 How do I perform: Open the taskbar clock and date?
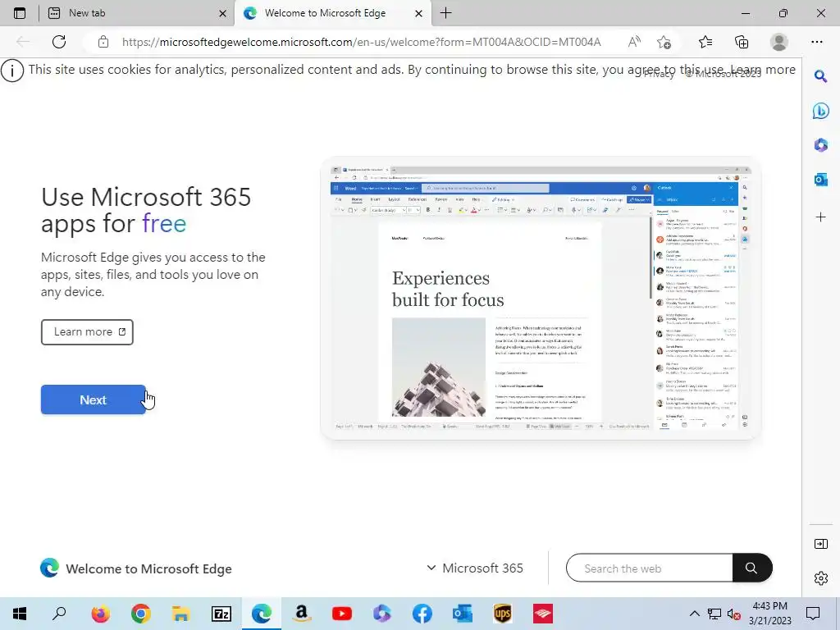coord(769,614)
